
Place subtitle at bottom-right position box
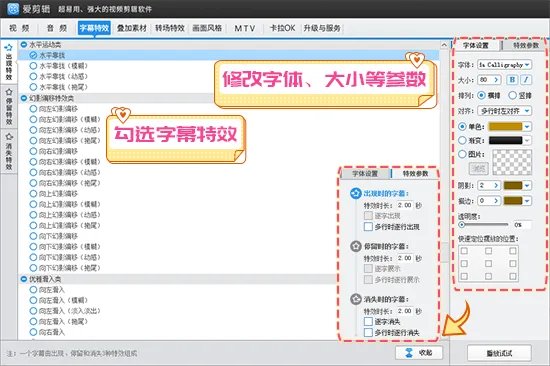tap(513, 276)
